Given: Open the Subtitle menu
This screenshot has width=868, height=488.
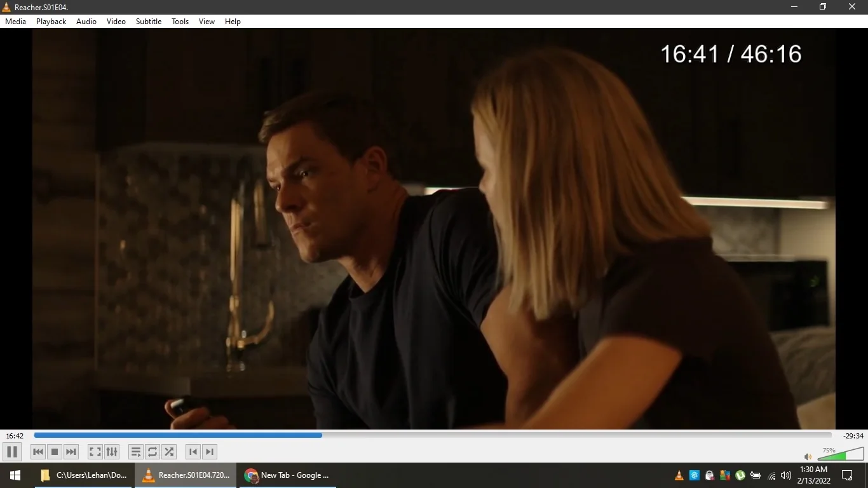Looking at the screenshot, I should click(x=149, y=22).
